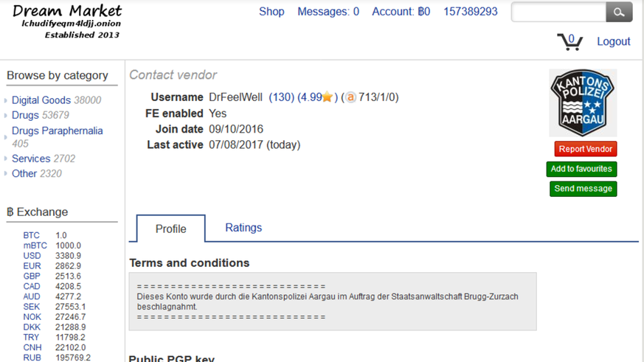
Task: Click the last active date 07/08/2017
Action: click(x=236, y=145)
